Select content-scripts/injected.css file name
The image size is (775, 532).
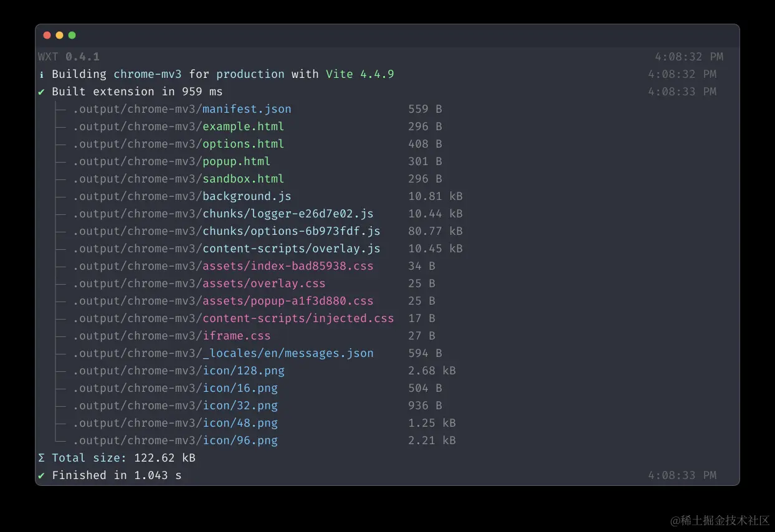[x=298, y=318]
